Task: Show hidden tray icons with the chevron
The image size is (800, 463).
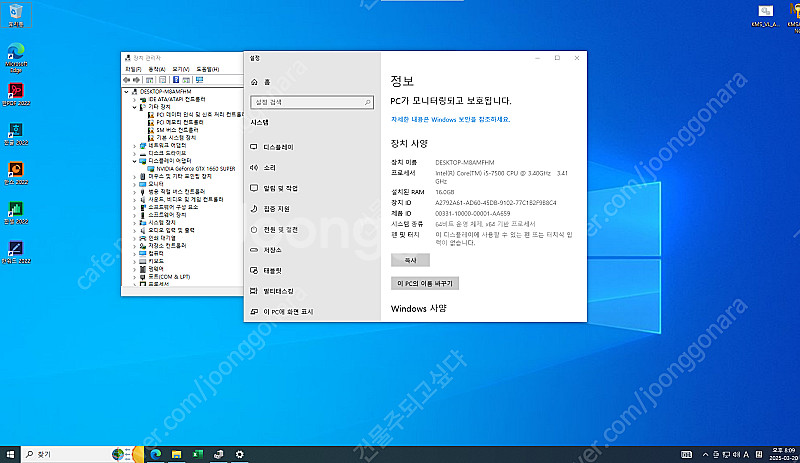Action: (705, 454)
